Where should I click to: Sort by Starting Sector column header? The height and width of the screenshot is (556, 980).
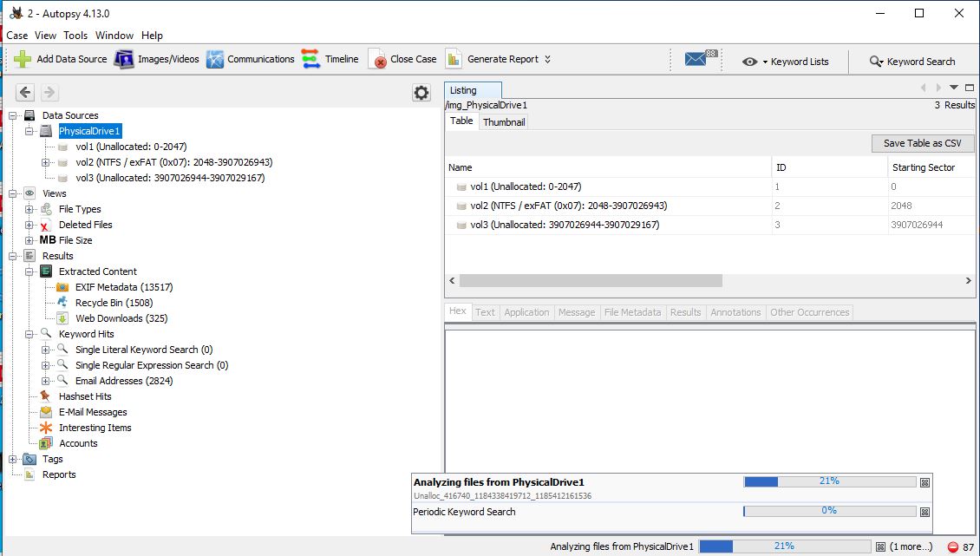932,167
